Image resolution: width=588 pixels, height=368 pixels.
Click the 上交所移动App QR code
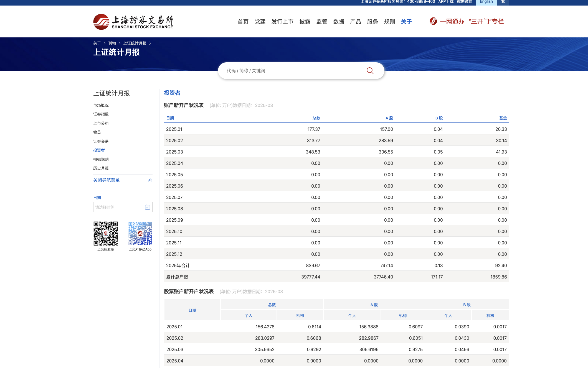click(140, 234)
